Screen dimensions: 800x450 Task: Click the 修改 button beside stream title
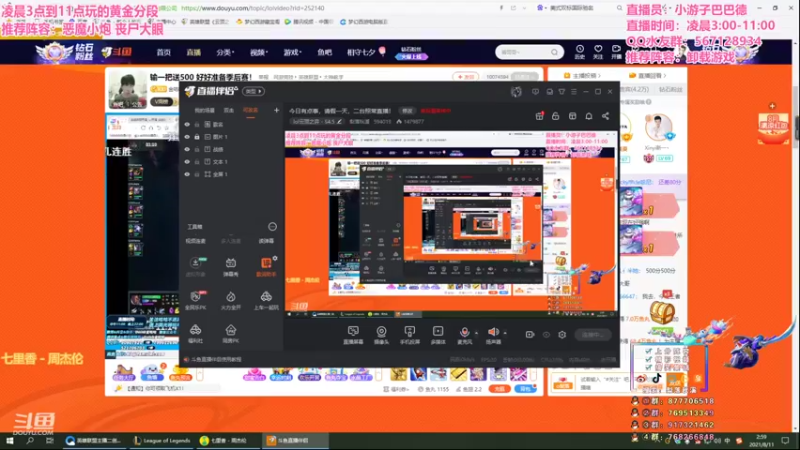click(x=407, y=111)
